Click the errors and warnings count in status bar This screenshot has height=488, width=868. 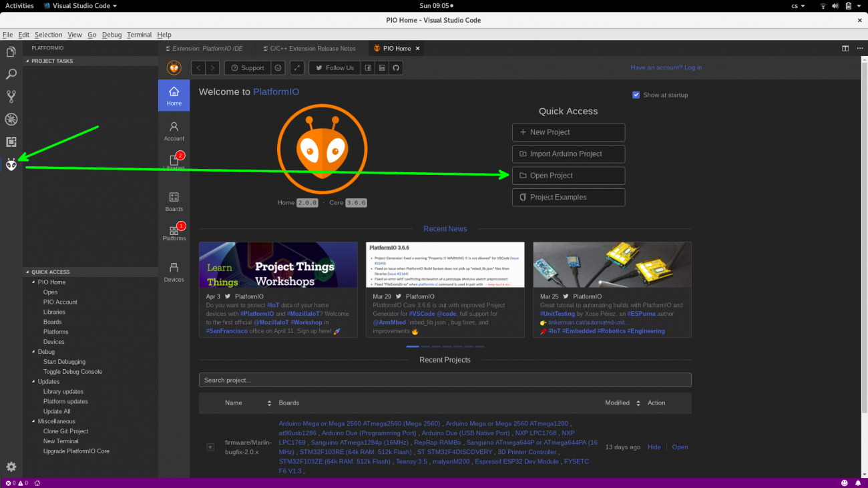point(16,483)
